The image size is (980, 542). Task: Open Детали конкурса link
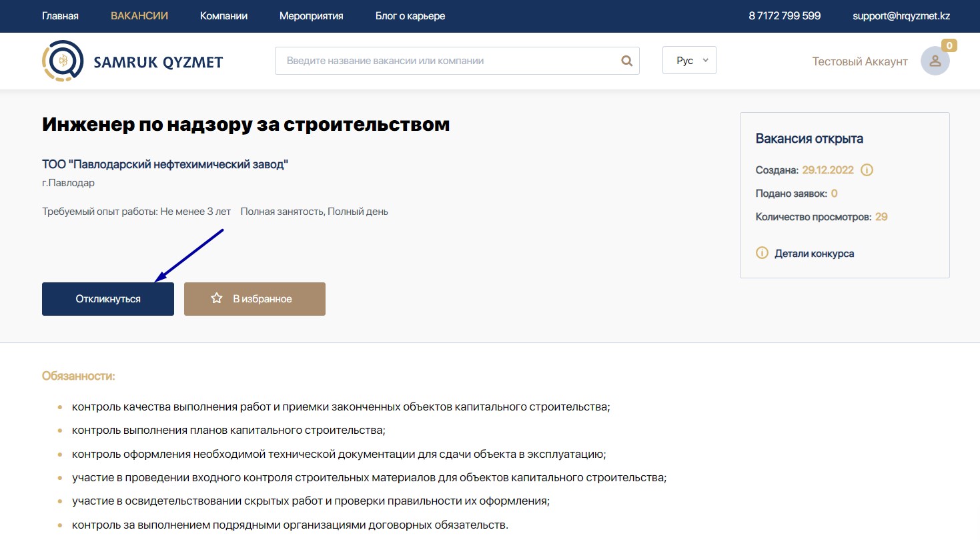(x=814, y=254)
